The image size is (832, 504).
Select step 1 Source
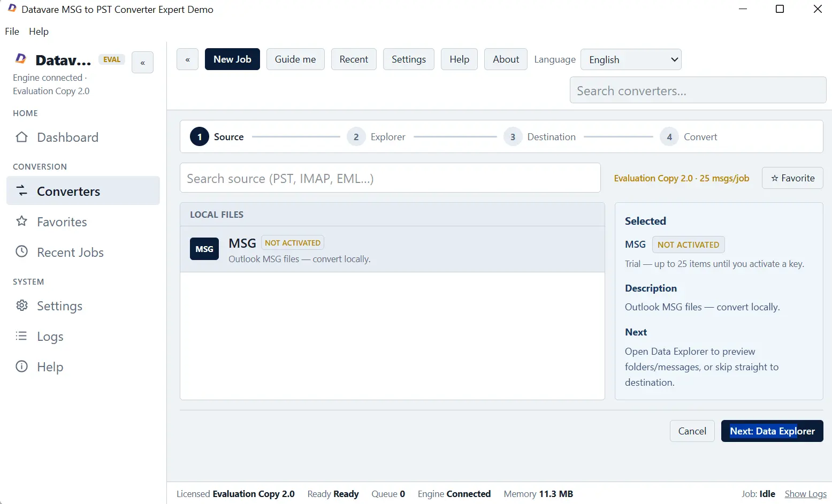pos(217,137)
